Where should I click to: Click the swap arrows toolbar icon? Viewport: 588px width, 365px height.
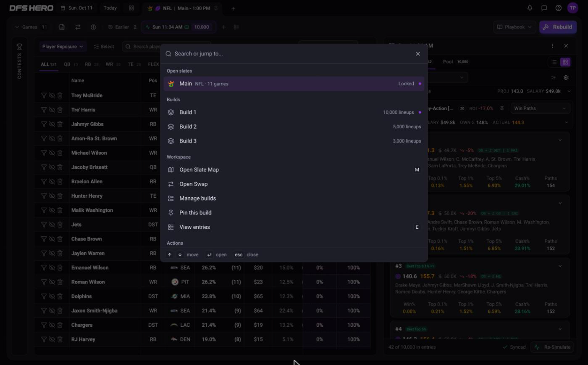coord(78,27)
